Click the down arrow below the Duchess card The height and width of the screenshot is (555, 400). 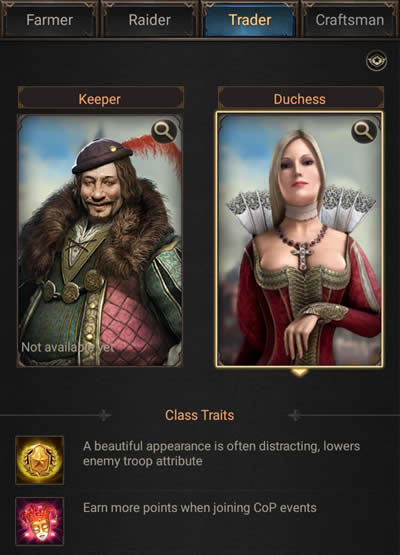299,372
